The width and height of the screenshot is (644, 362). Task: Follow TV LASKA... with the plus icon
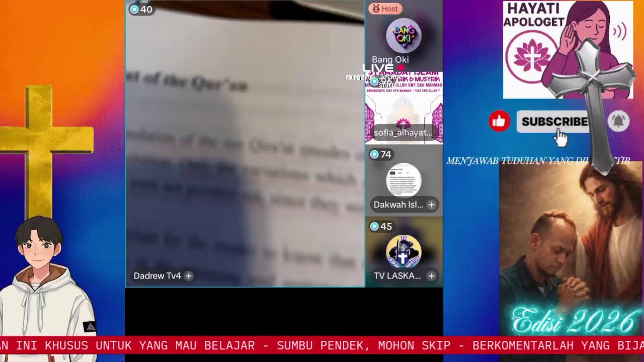click(431, 276)
